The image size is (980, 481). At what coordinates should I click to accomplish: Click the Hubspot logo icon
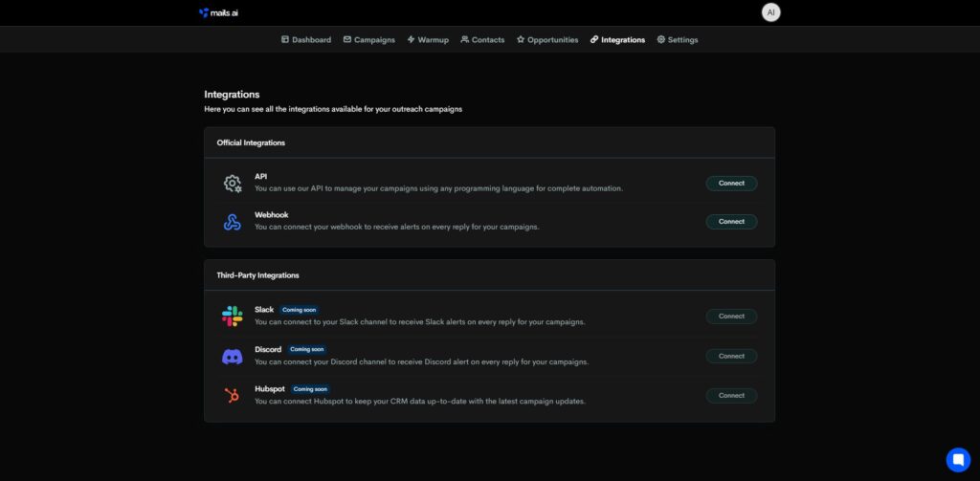(232, 395)
